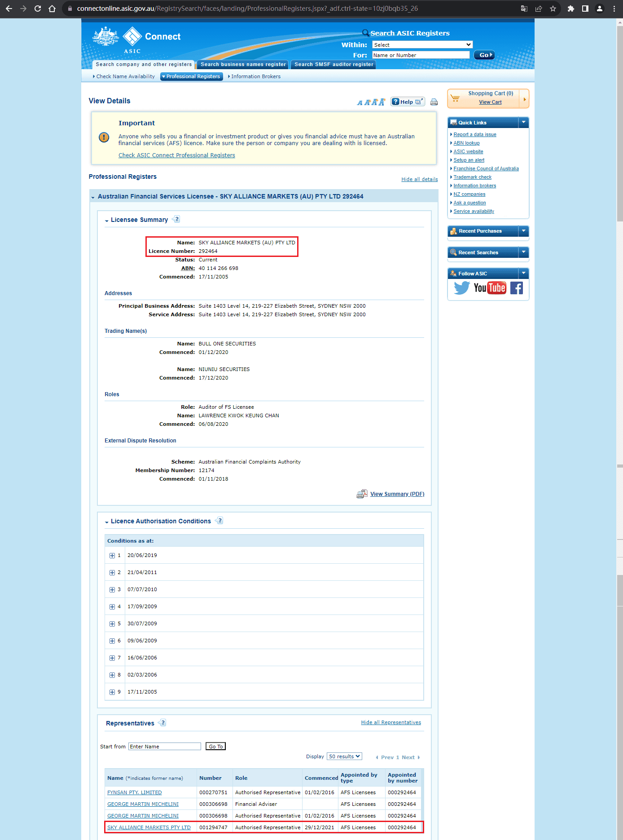Viewport: 623px width, 840px height.
Task: Open Check ASIC Connect Professional Registers link
Action: (x=177, y=155)
